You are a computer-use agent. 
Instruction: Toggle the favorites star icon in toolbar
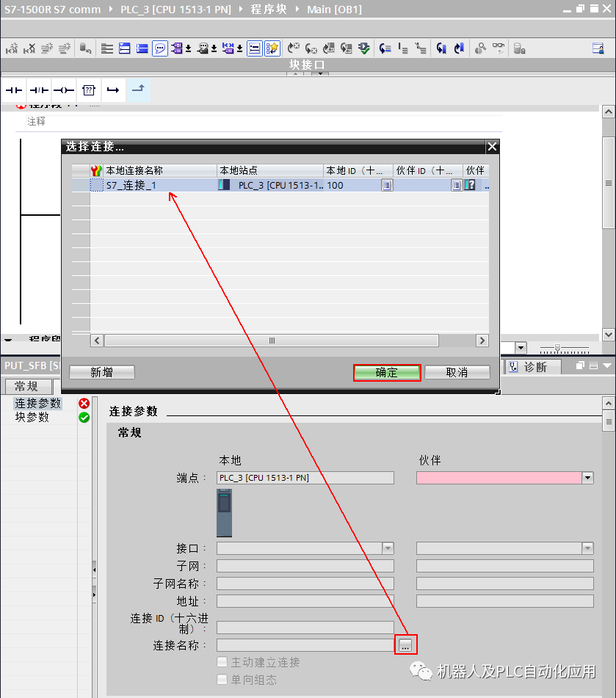272,48
